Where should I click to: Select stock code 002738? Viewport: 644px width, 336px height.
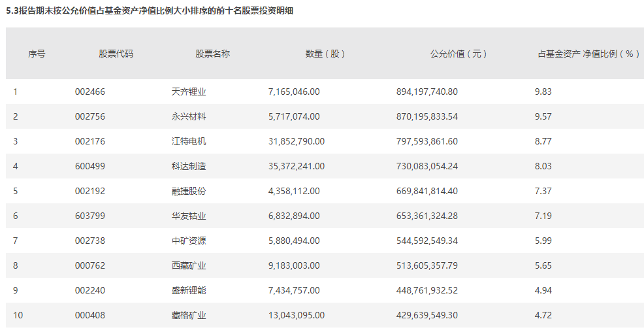click(x=90, y=241)
